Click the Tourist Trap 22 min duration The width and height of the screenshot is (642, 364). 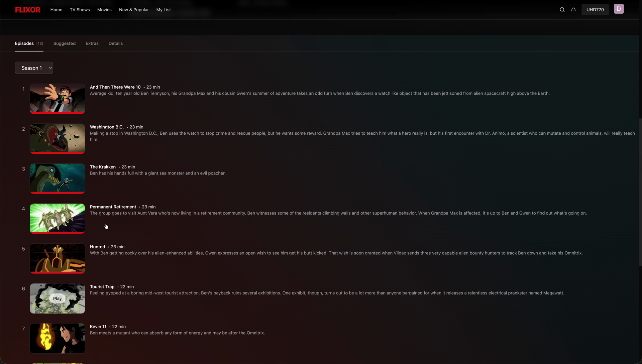127,287
